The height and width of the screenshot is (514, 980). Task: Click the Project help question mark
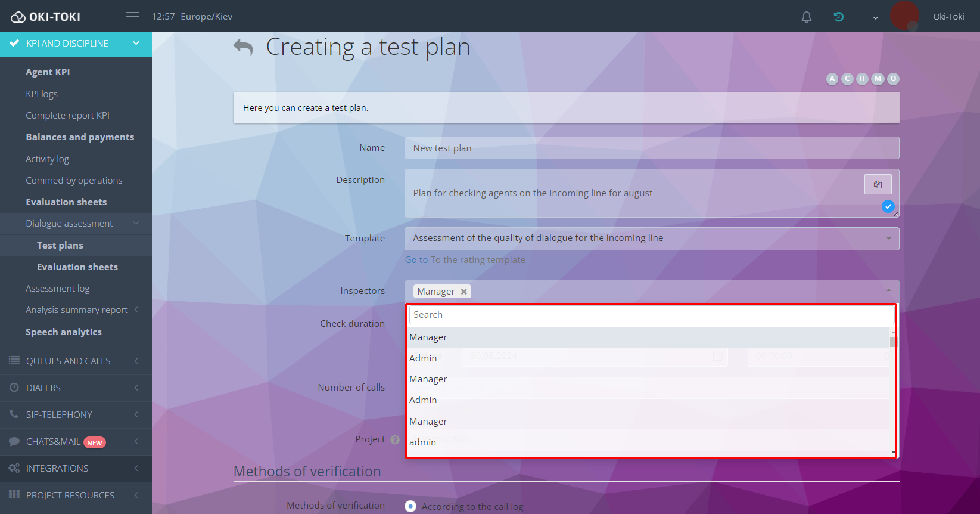[395, 439]
